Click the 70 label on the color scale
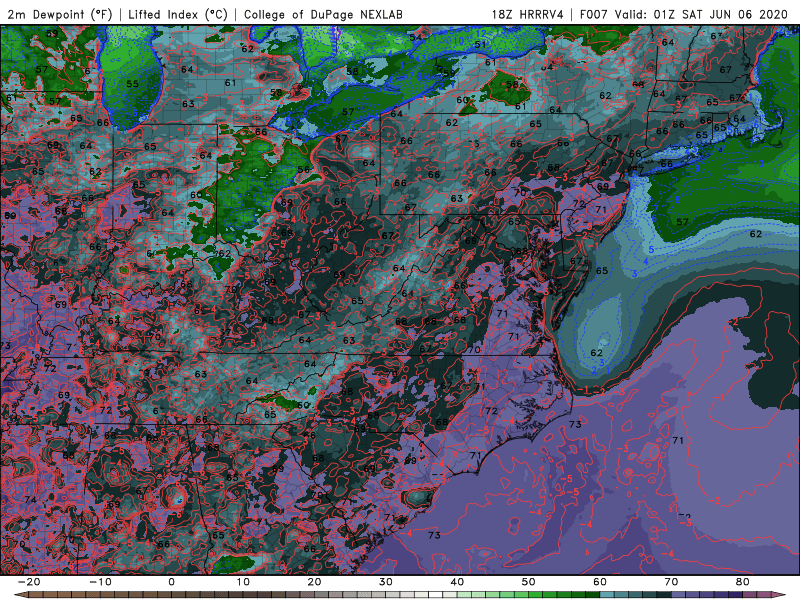The height and width of the screenshot is (600, 800). point(671,582)
